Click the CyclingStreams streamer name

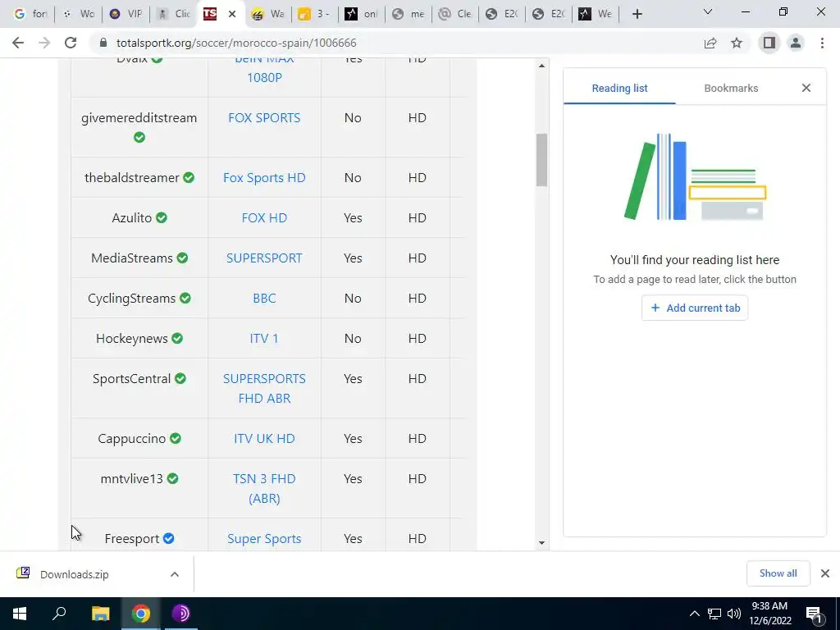[x=132, y=299]
